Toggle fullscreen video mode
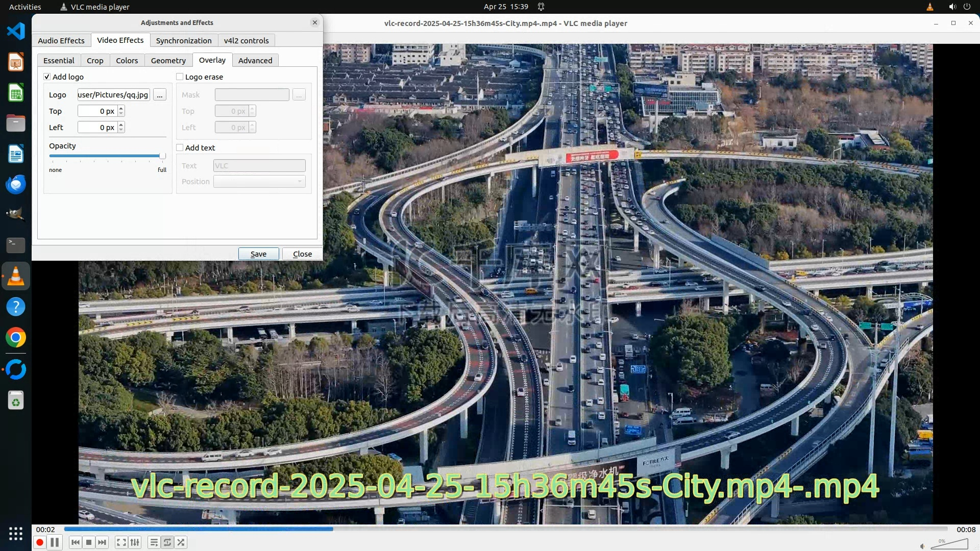The width and height of the screenshot is (980, 551). pos(121,542)
